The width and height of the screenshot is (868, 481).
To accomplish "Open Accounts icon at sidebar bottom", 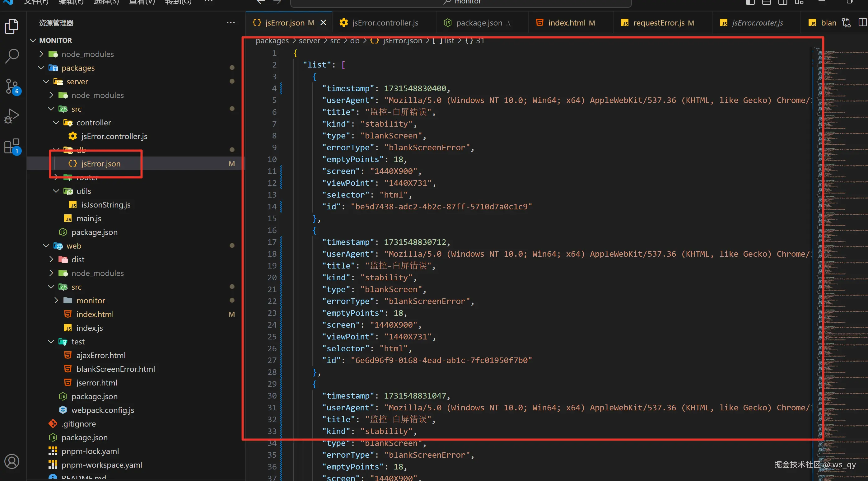I will coord(12,461).
